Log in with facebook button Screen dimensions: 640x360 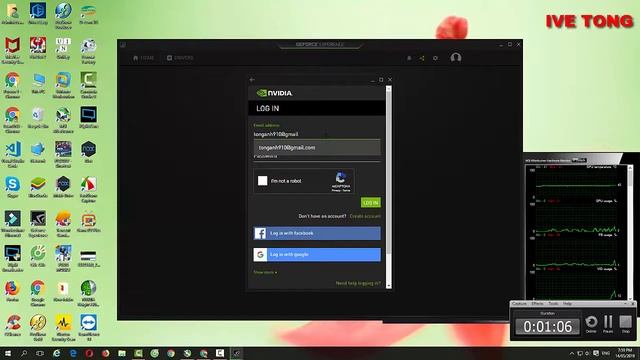coord(317,233)
